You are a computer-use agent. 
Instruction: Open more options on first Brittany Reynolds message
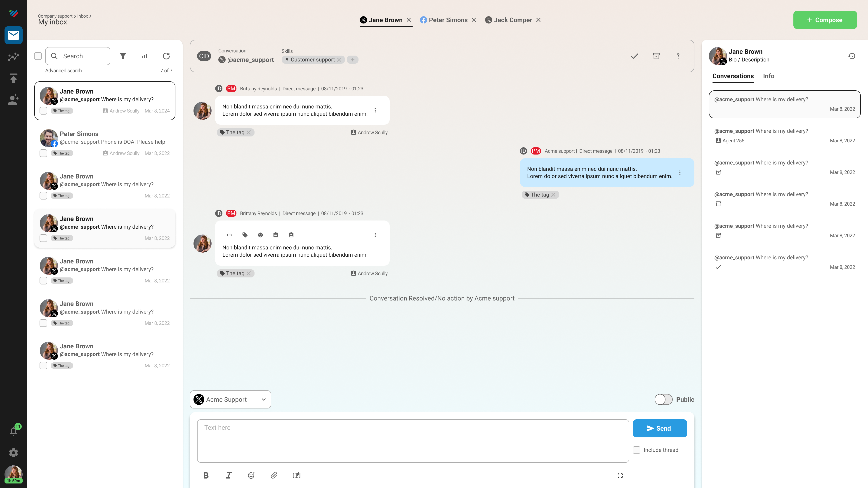[x=375, y=110]
